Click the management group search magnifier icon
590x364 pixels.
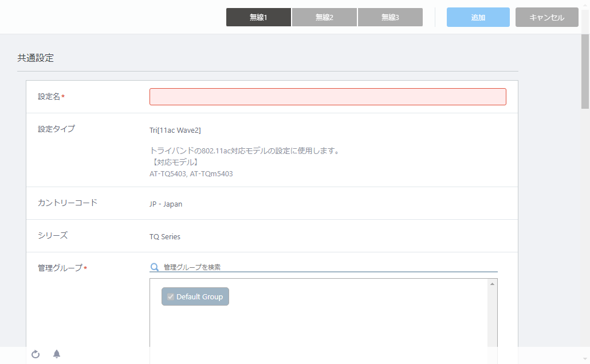[x=154, y=267]
